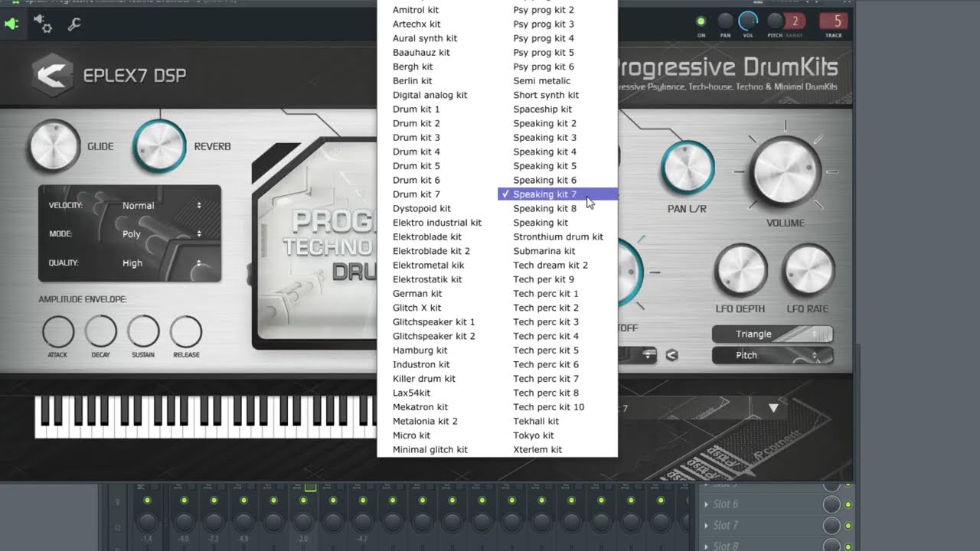The image size is (980, 551).
Task: Adjust the channel PITCH knob
Action: click(775, 21)
